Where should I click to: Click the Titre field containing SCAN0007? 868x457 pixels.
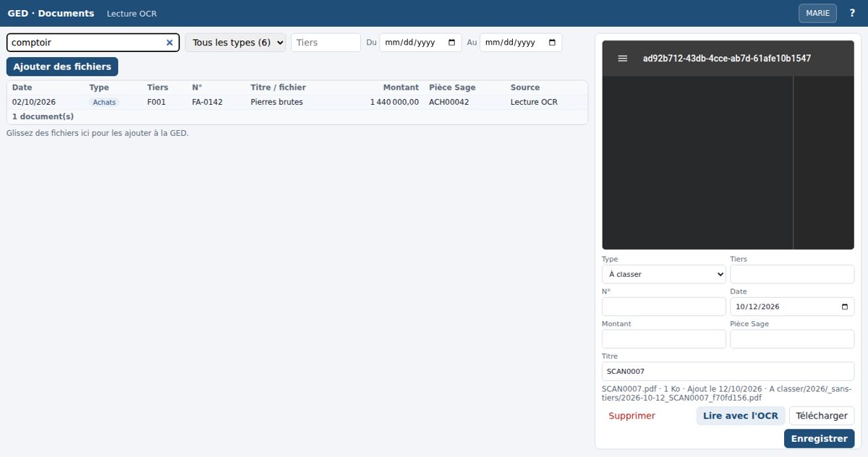728,372
